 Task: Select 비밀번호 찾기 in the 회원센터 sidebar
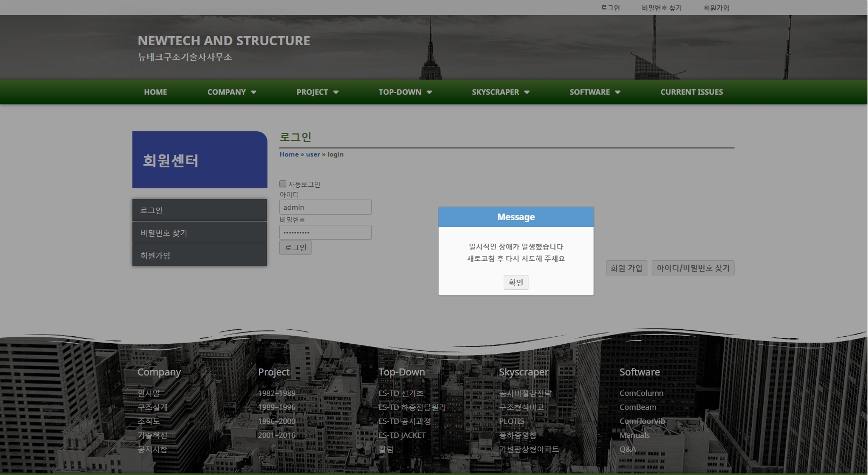click(200, 233)
